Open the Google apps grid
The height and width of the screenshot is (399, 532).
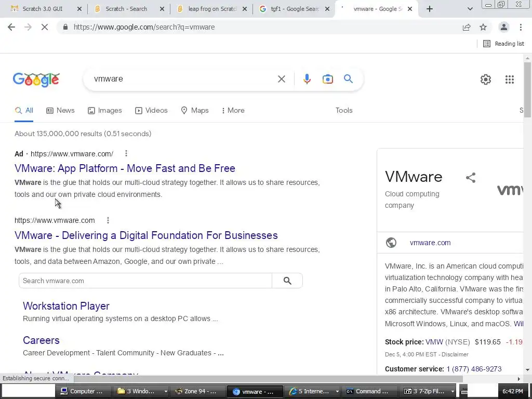(509, 79)
